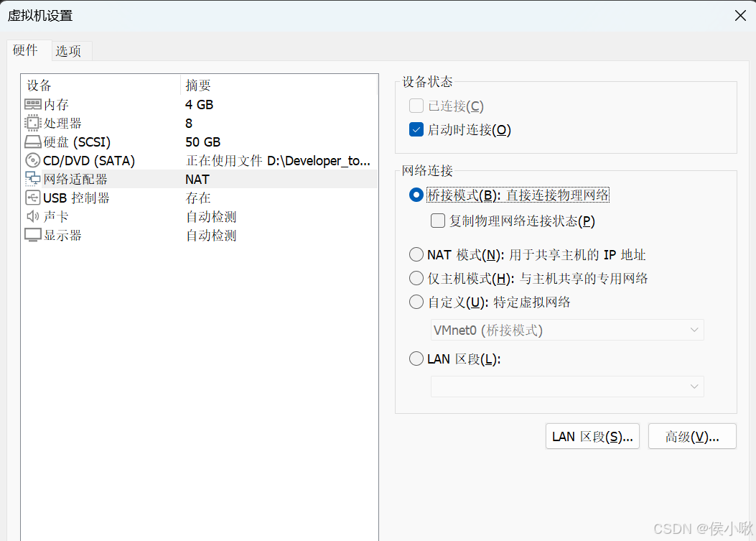Close the 虚拟机设置 dialog
756x541 pixels.
pyautogui.click(x=741, y=16)
